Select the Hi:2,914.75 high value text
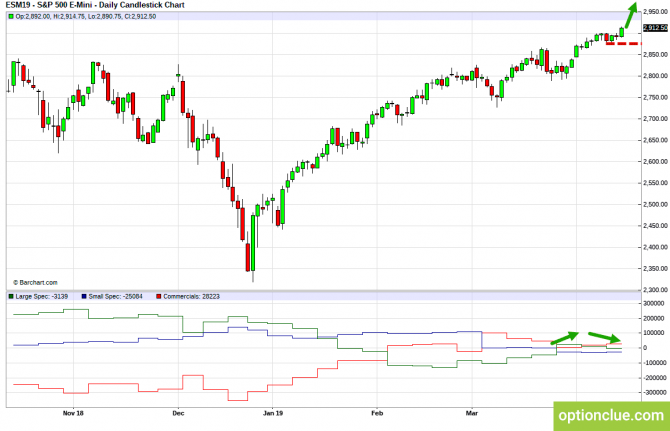670x431 pixels. coord(69,17)
